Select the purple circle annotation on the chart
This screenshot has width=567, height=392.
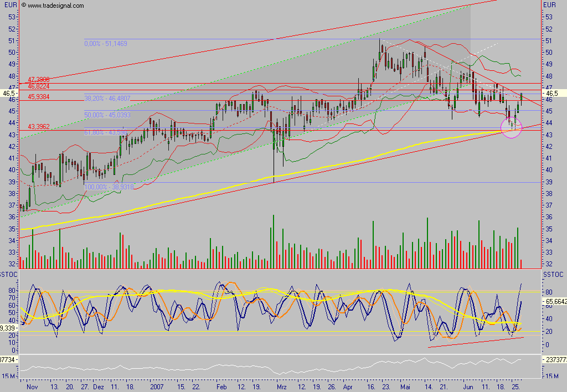pos(511,128)
